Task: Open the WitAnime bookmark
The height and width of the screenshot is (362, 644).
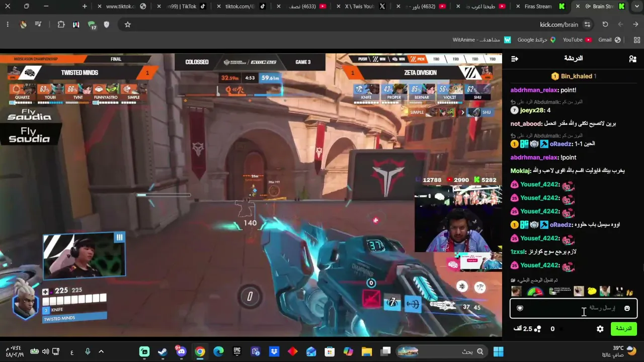Action: [481, 40]
